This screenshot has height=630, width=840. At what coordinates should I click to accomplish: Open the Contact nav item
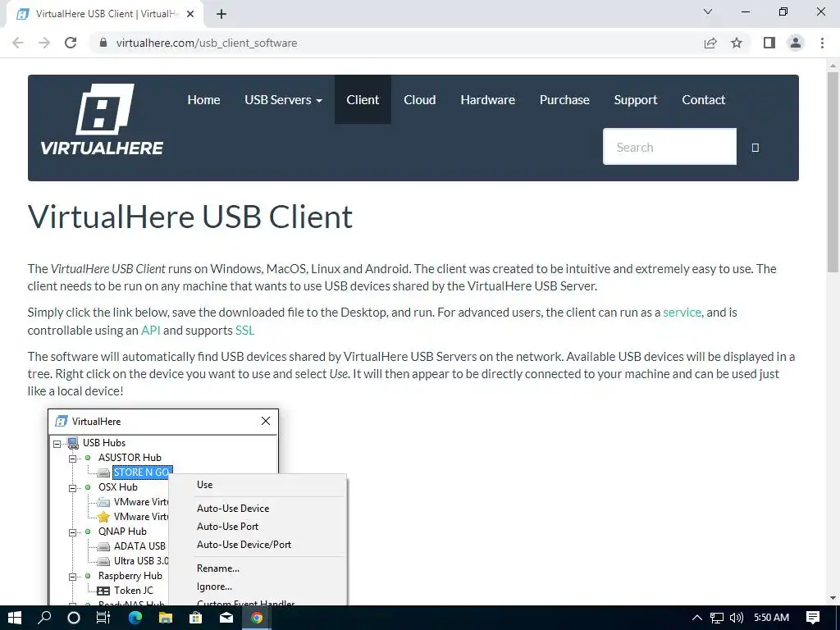tap(703, 99)
